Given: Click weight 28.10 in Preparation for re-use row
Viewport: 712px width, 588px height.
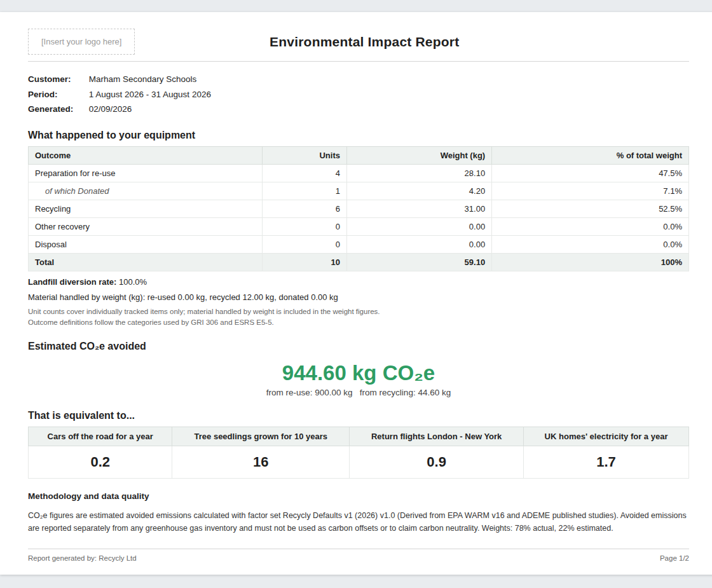Looking at the screenshot, I should [x=475, y=173].
